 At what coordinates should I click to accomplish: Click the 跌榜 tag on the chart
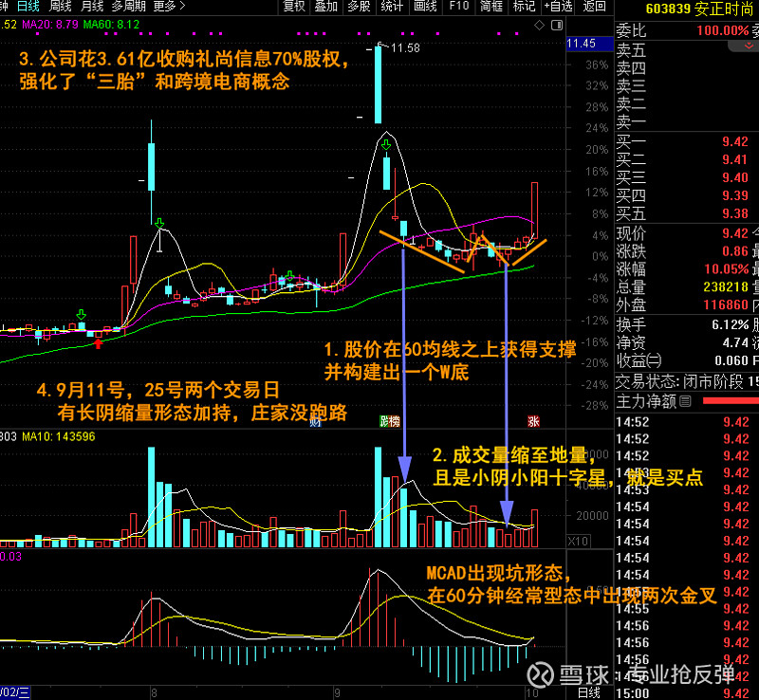pyautogui.click(x=390, y=421)
